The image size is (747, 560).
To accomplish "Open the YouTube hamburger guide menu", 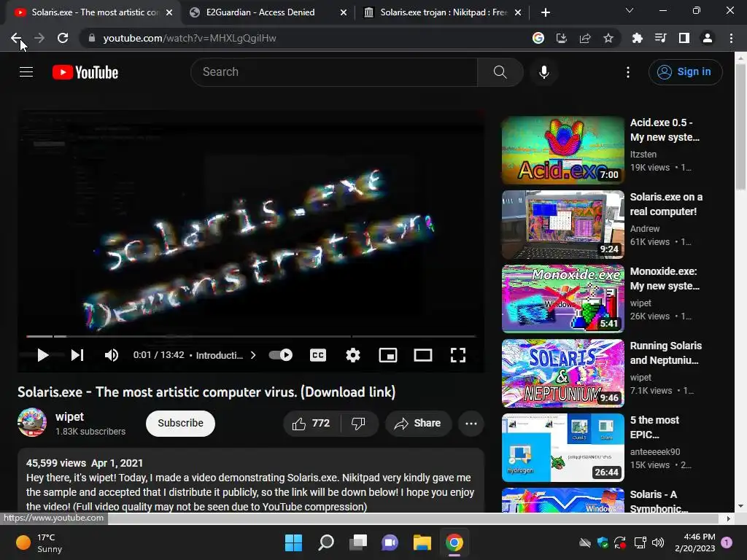I will [x=26, y=72].
